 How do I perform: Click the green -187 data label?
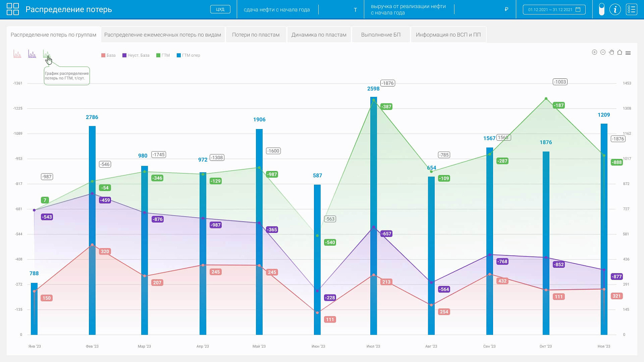point(559,105)
